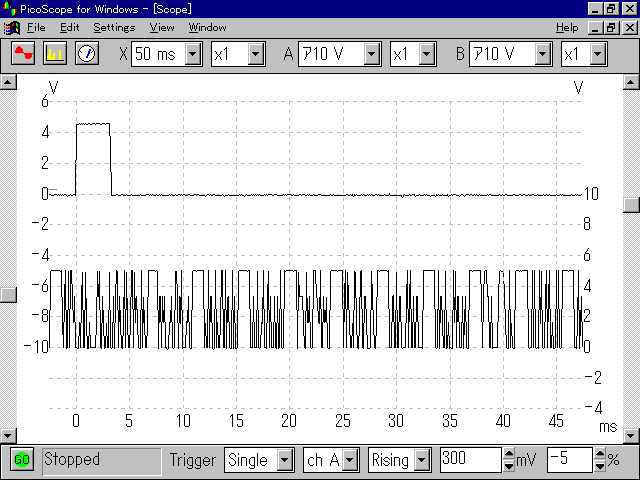This screenshot has width=640, height=480.
Task: Expand channel A x1 multiplier dropdown
Action: coord(426,53)
